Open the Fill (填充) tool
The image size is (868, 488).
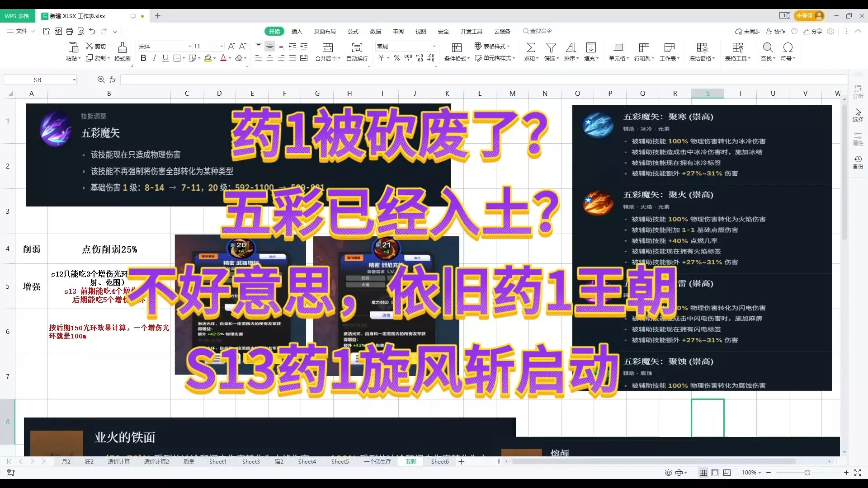pyautogui.click(x=591, y=52)
